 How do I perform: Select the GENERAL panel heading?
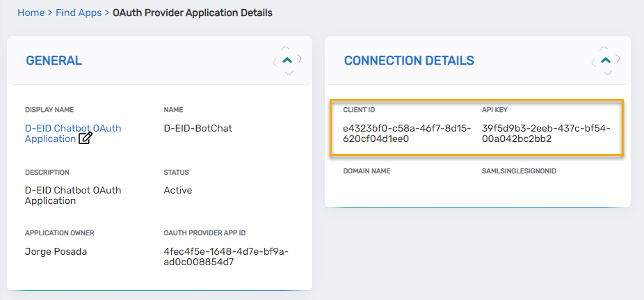[x=54, y=61]
